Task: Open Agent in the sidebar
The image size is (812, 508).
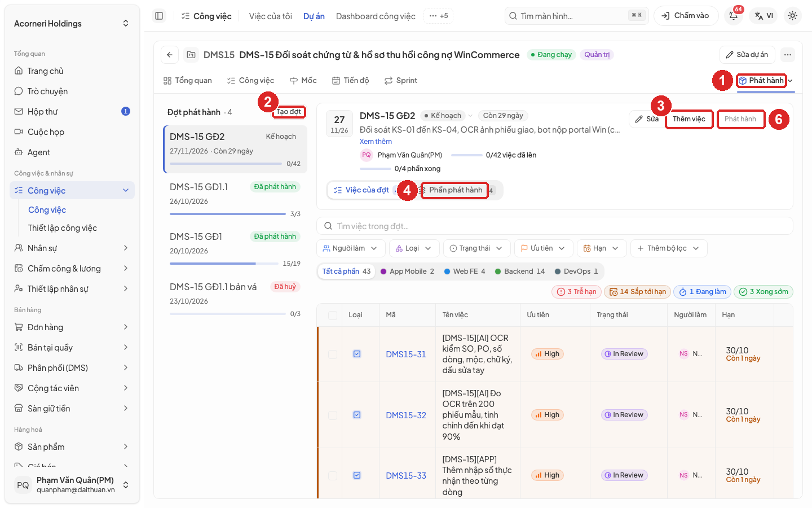Action: pos(72,152)
